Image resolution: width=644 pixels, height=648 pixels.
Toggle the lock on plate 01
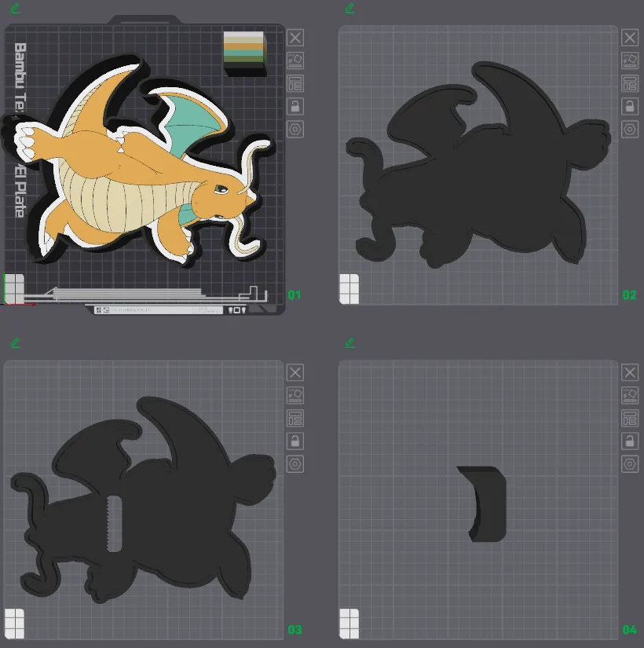(295, 106)
